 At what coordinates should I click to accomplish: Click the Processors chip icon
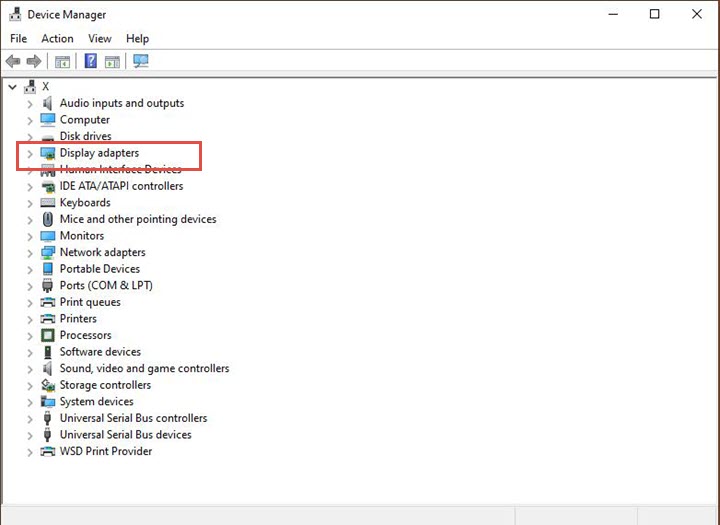[x=48, y=335]
